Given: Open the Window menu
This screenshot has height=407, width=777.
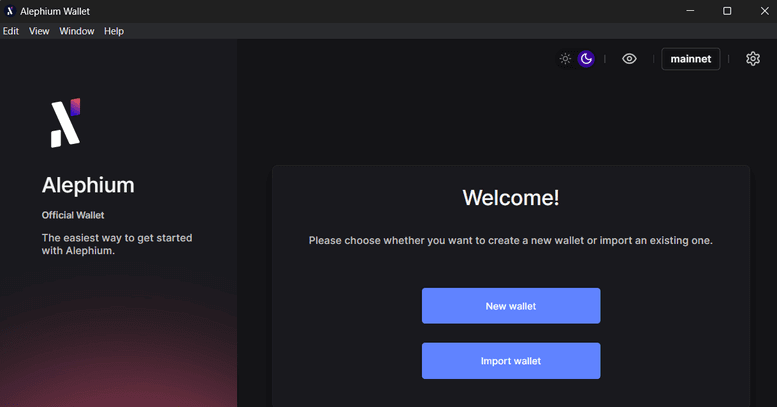Looking at the screenshot, I should [77, 31].
